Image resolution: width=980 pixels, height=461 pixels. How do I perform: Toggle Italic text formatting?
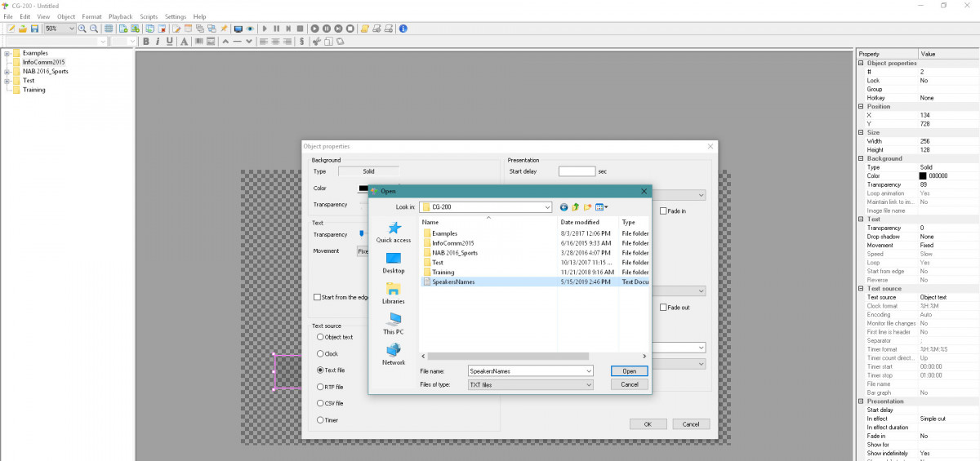click(x=158, y=42)
